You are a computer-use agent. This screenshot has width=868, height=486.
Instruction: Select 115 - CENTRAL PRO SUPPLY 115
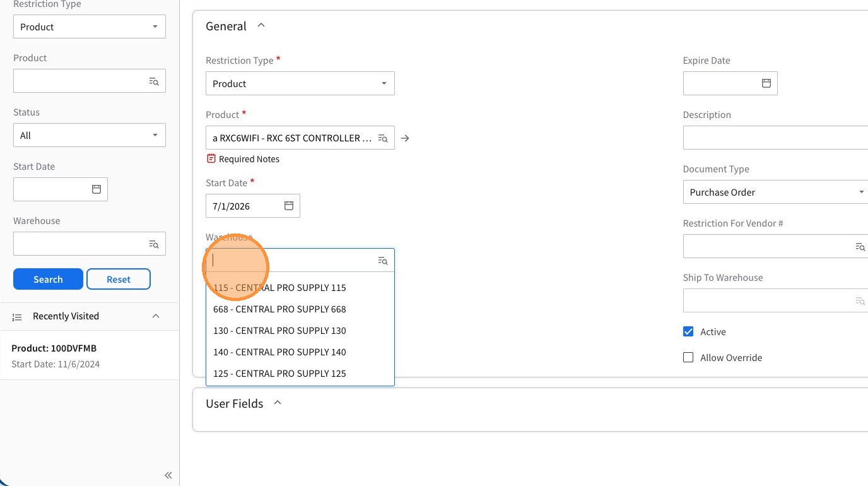point(300,288)
